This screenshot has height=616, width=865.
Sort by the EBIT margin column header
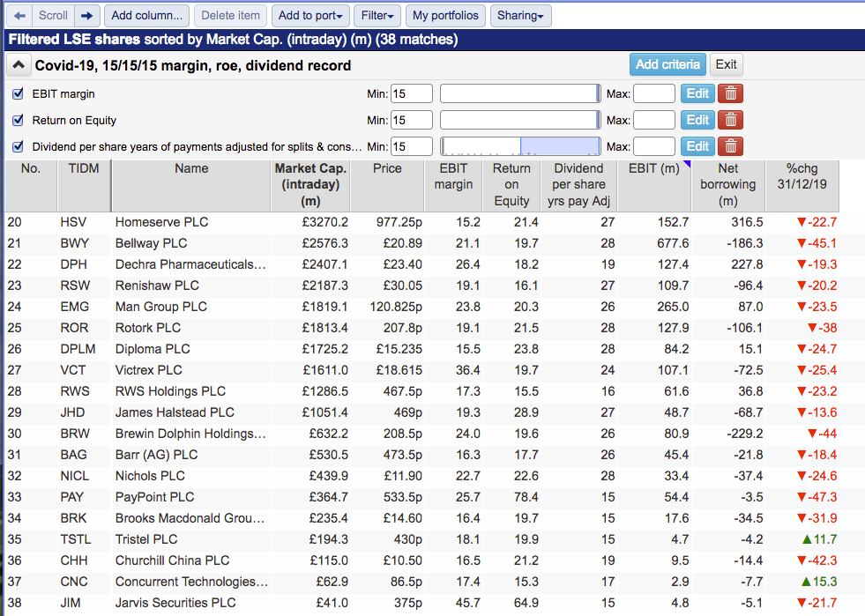point(453,185)
